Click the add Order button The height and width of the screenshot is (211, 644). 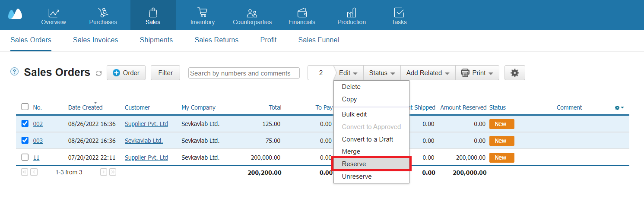click(x=126, y=73)
